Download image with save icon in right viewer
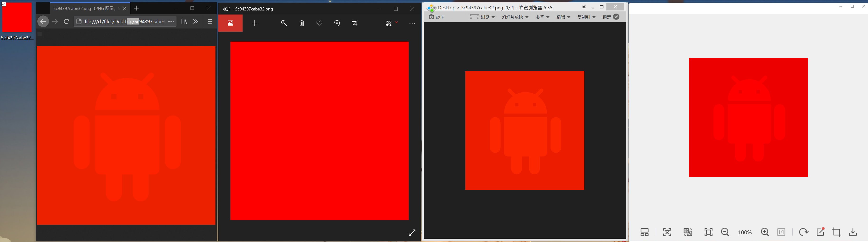Screen dimensions: 868x242 [853, 232]
